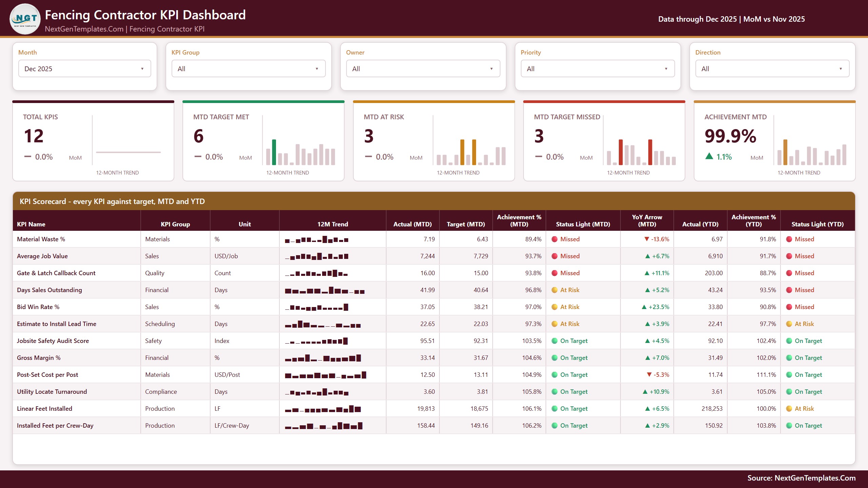This screenshot has width=868, height=488.
Task: Click the red down arrow in Material Waste % YoY
Action: (647, 239)
